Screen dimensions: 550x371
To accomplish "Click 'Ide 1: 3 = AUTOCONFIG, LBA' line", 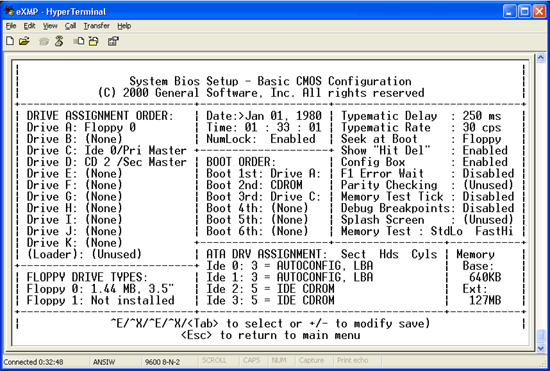I will pos(289,277).
